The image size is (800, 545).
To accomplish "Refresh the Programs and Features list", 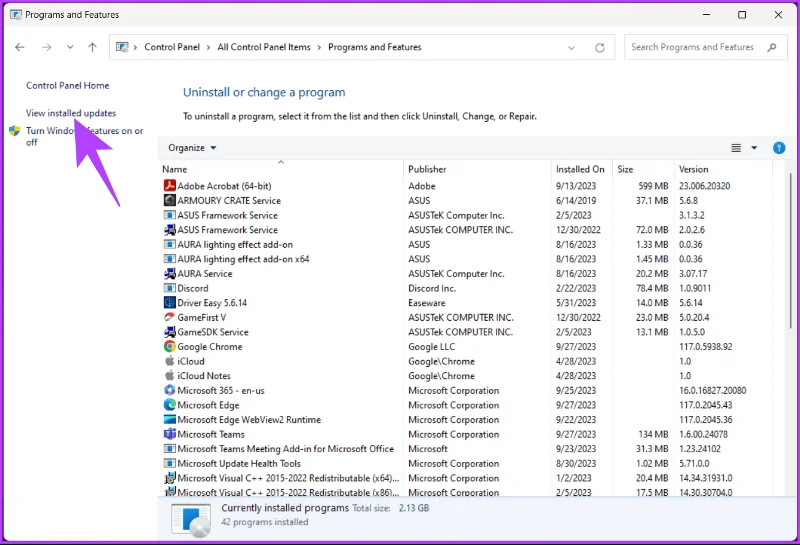I will [599, 47].
